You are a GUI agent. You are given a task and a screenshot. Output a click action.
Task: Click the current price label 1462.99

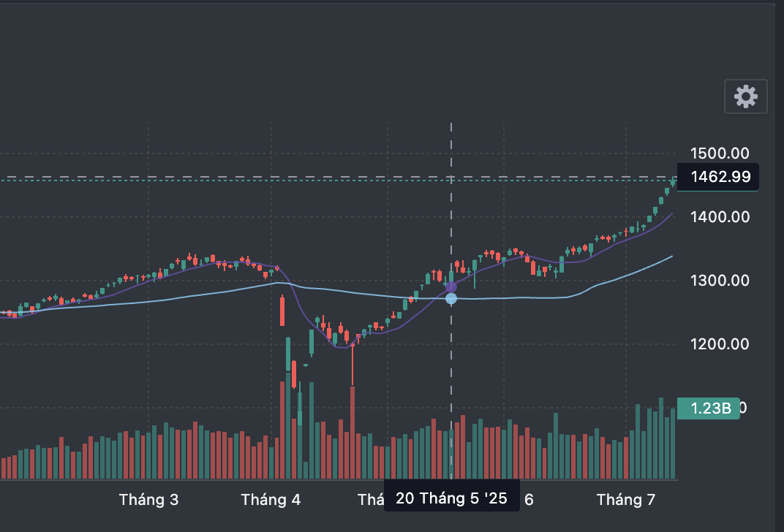[718, 177]
